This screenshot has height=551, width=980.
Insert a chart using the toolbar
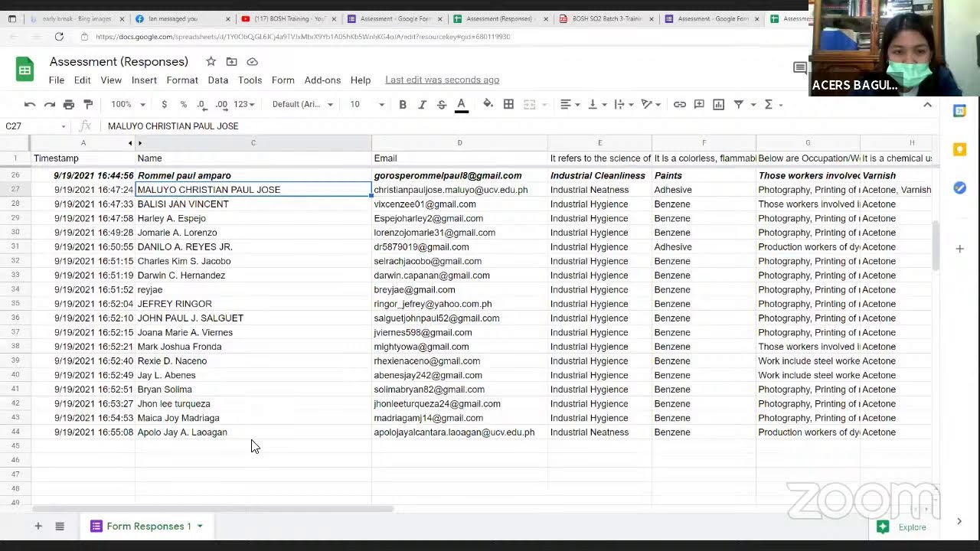[x=718, y=104]
